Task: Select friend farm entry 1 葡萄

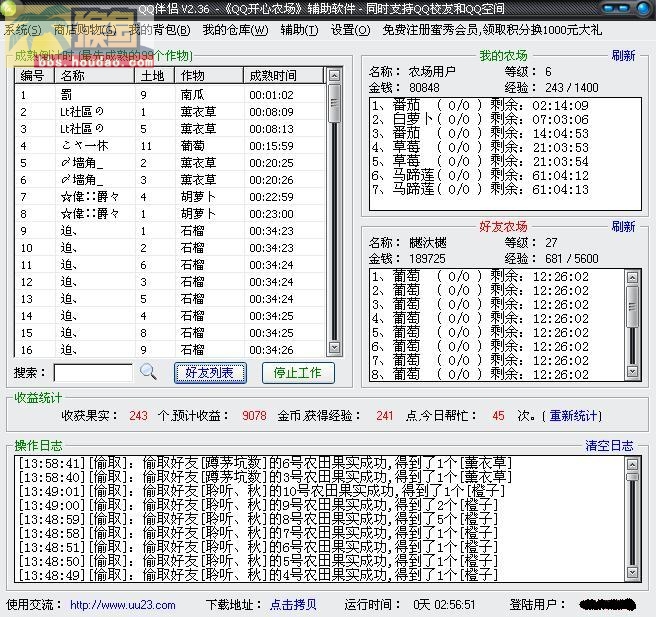Action: pos(480,276)
